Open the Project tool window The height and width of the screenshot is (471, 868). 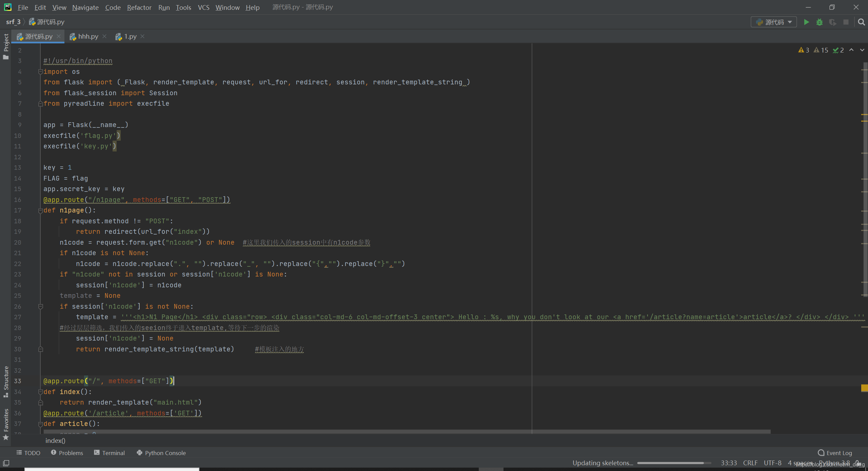pyautogui.click(x=6, y=46)
